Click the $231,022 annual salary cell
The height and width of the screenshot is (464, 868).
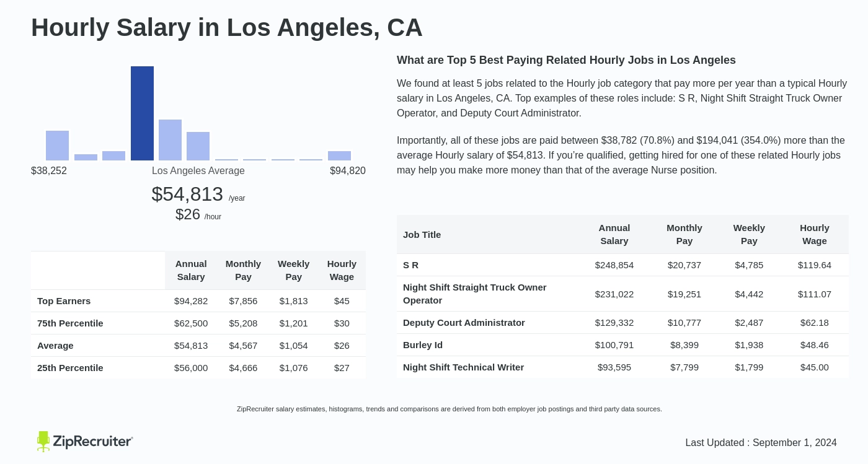(614, 294)
